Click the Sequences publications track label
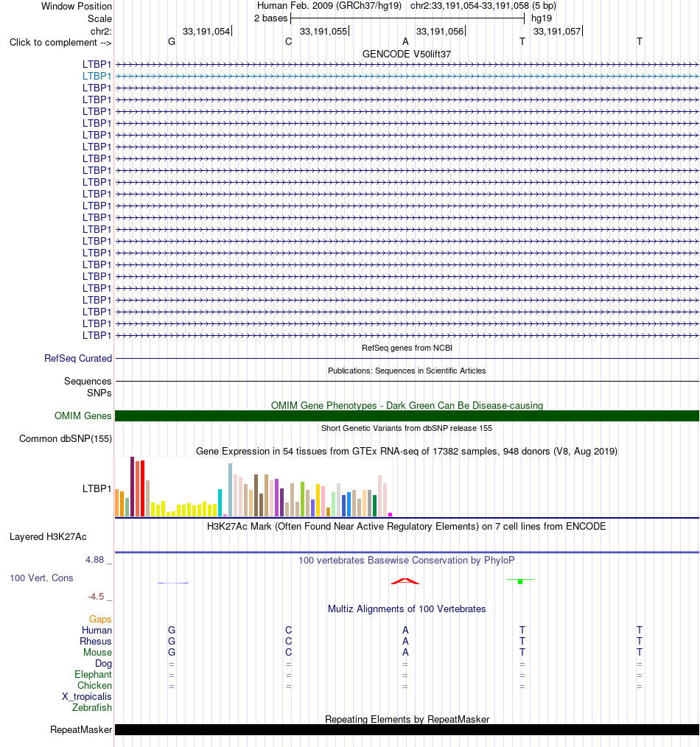 tap(88, 381)
